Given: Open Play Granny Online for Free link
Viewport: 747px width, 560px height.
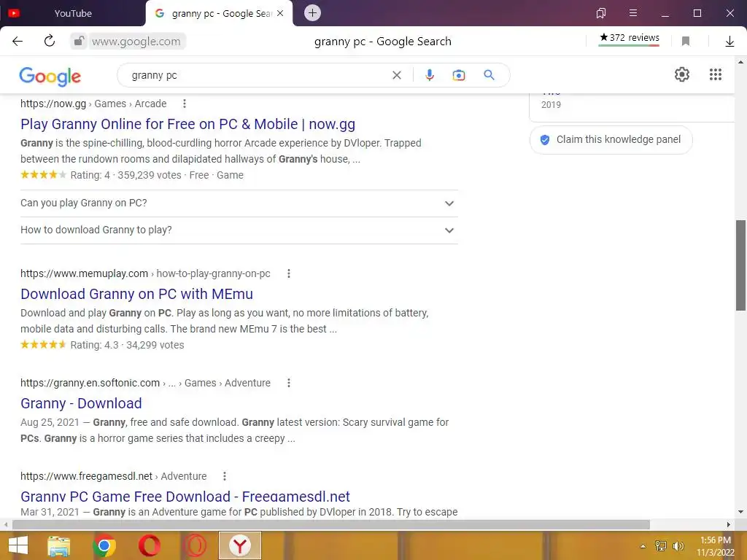Looking at the screenshot, I should (187, 124).
